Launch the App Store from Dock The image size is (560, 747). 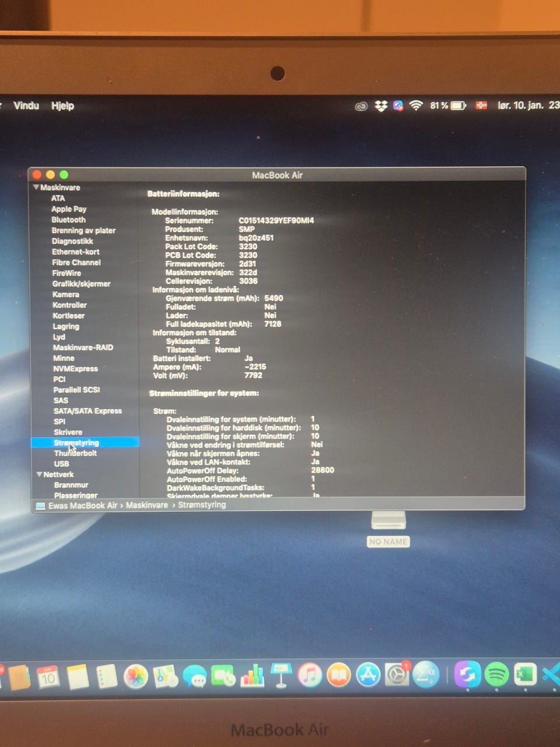368,675
